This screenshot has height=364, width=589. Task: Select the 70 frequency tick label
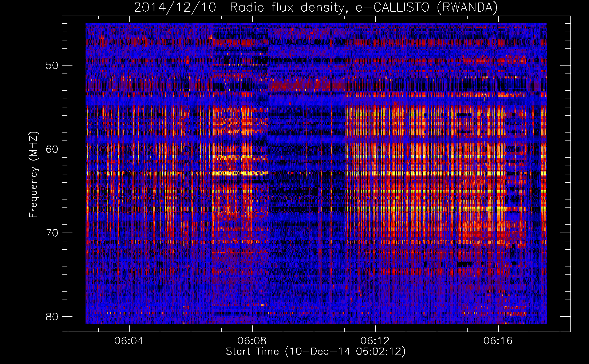pyautogui.click(x=52, y=233)
